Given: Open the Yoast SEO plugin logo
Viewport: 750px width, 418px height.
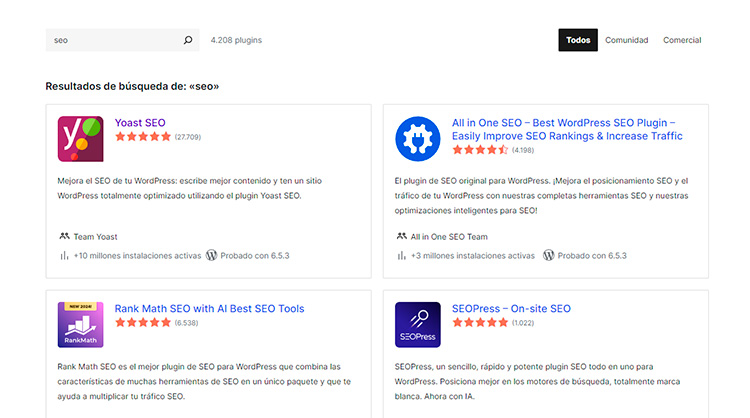Looking at the screenshot, I should [80, 139].
